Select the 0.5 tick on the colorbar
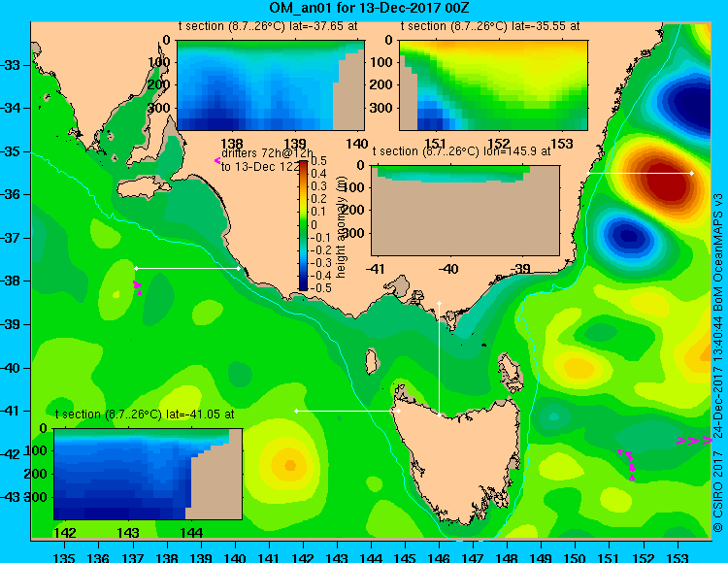 [x=318, y=160]
